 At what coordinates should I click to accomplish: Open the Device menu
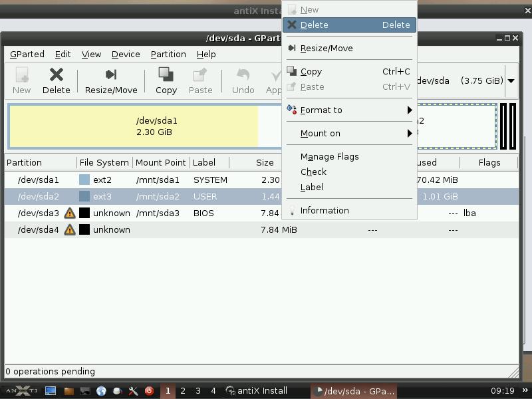[126, 55]
